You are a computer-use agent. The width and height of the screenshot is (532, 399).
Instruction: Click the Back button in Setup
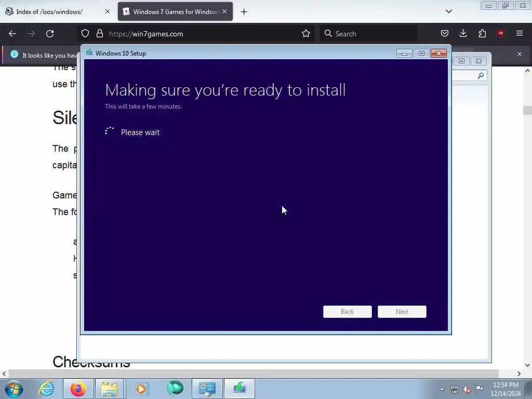[x=348, y=312]
